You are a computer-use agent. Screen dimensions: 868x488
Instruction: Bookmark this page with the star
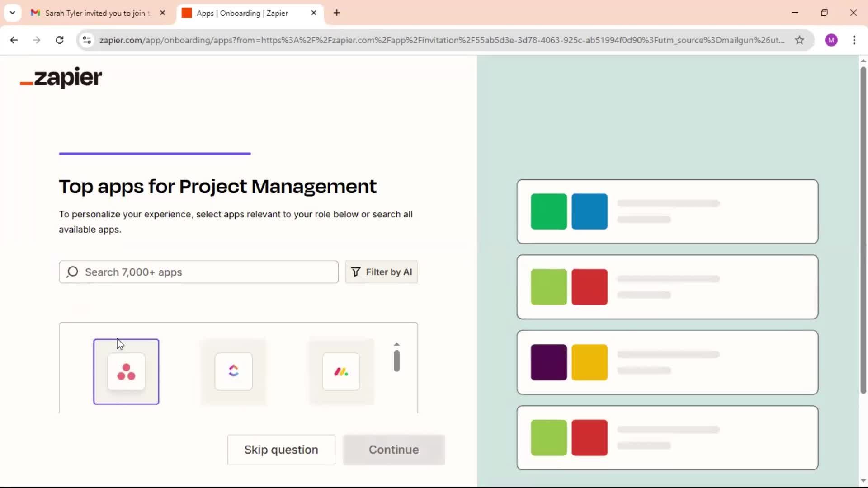pos(800,40)
